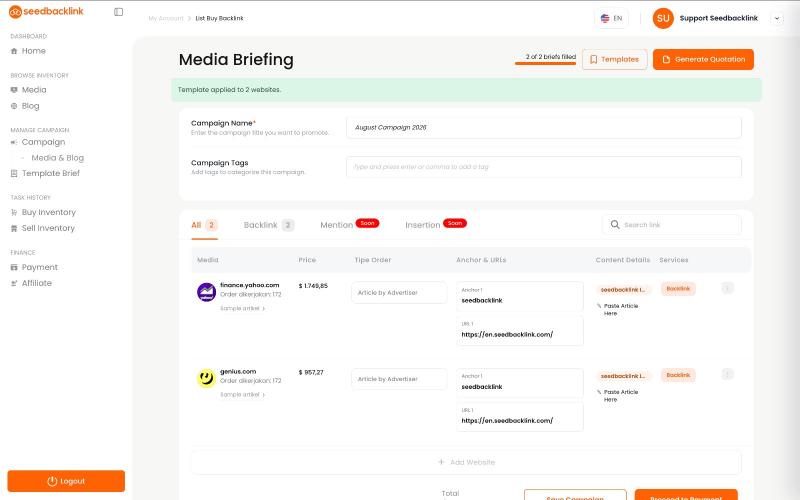Screen dimensions: 800x500
Task: Click My Account breadcrumb link
Action: (166, 18)
